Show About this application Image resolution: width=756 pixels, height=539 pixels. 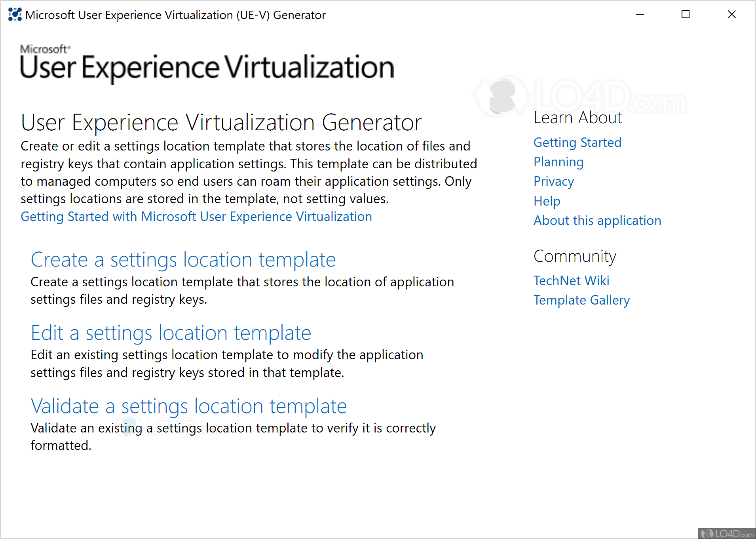[597, 221]
